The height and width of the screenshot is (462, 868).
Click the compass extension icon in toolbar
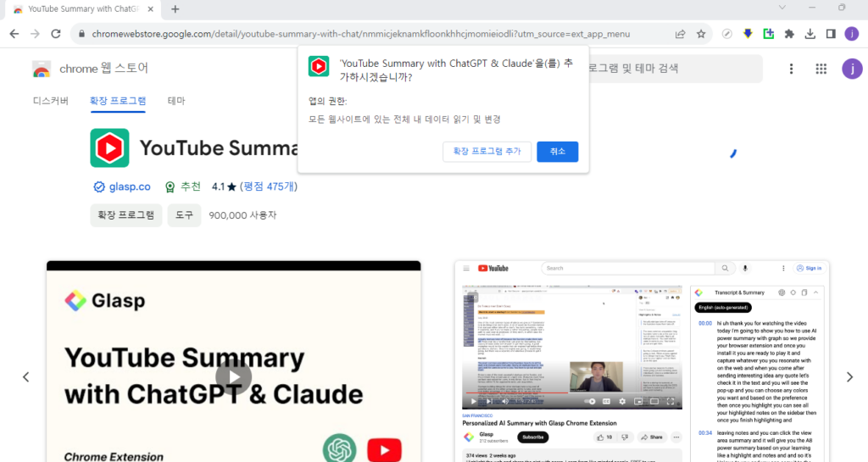tap(726, 34)
